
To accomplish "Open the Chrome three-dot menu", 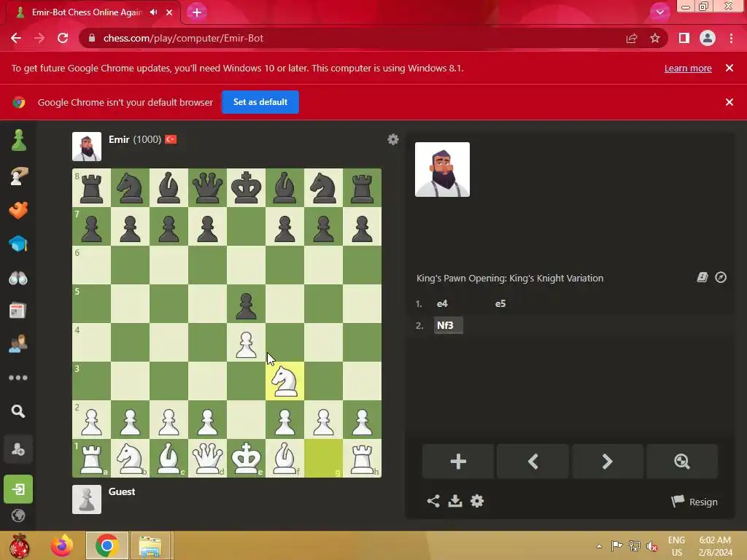I will [x=731, y=38].
